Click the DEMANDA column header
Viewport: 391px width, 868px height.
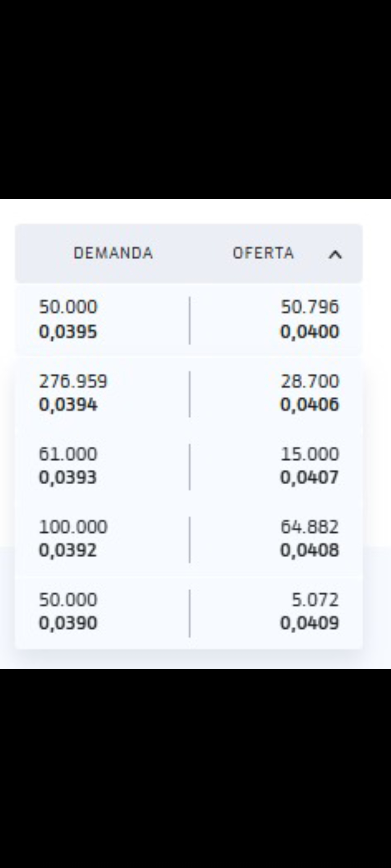click(x=113, y=253)
